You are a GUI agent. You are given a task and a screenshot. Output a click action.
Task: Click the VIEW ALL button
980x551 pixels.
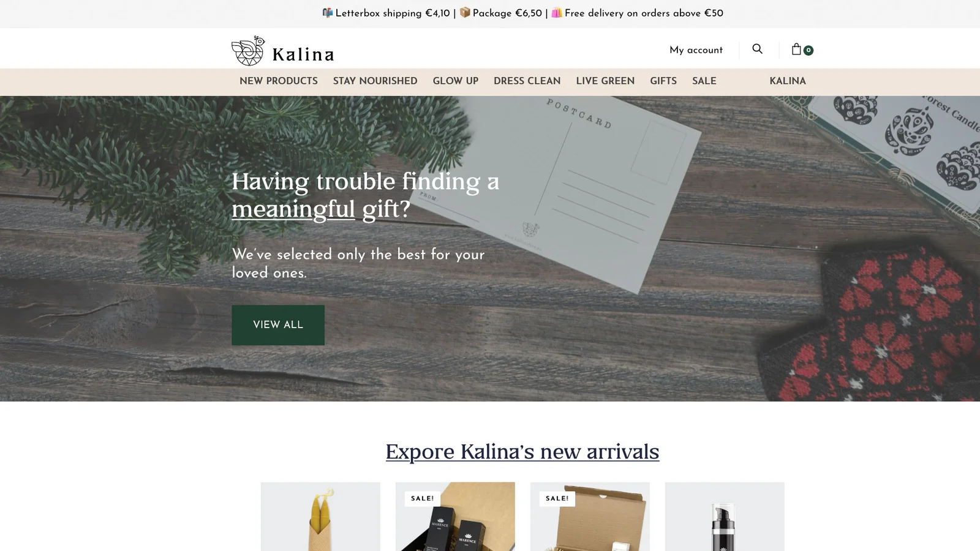click(278, 325)
